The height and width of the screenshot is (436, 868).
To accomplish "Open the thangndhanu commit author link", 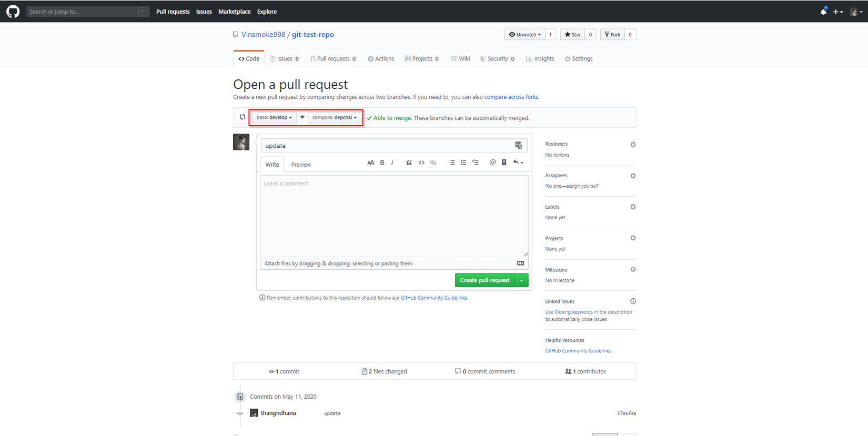I will tap(278, 413).
